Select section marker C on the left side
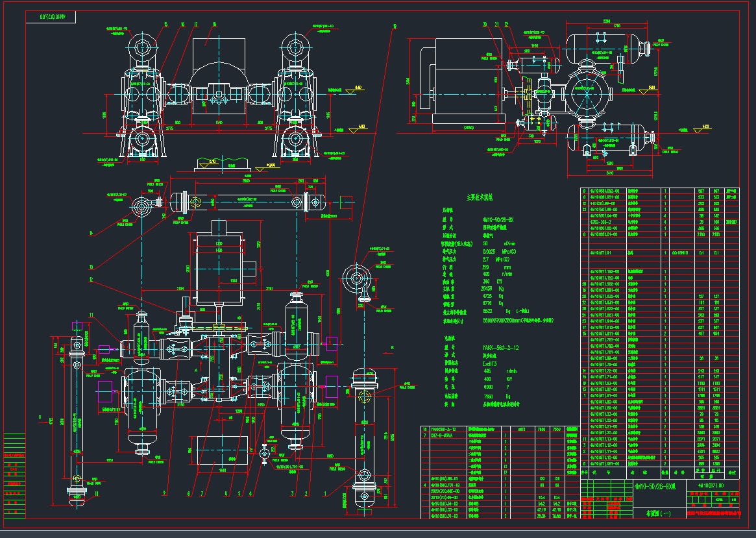756x538 pixels. pos(40,417)
